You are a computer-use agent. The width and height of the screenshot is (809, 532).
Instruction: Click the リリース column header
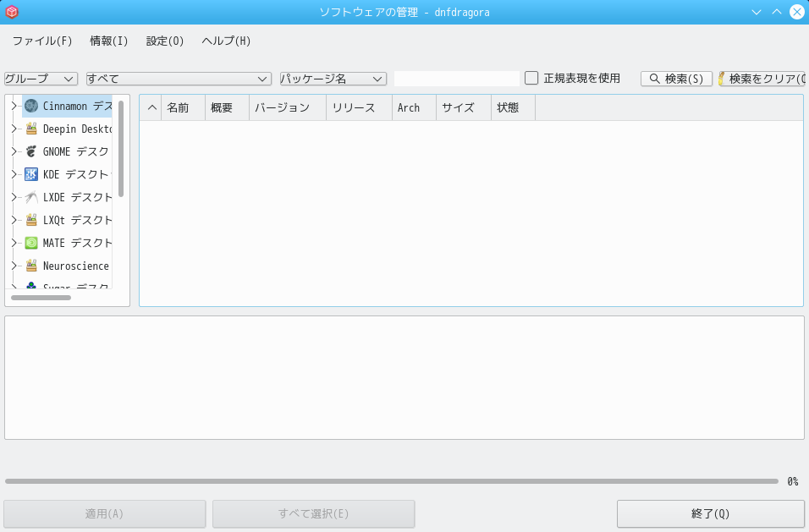[359, 107]
